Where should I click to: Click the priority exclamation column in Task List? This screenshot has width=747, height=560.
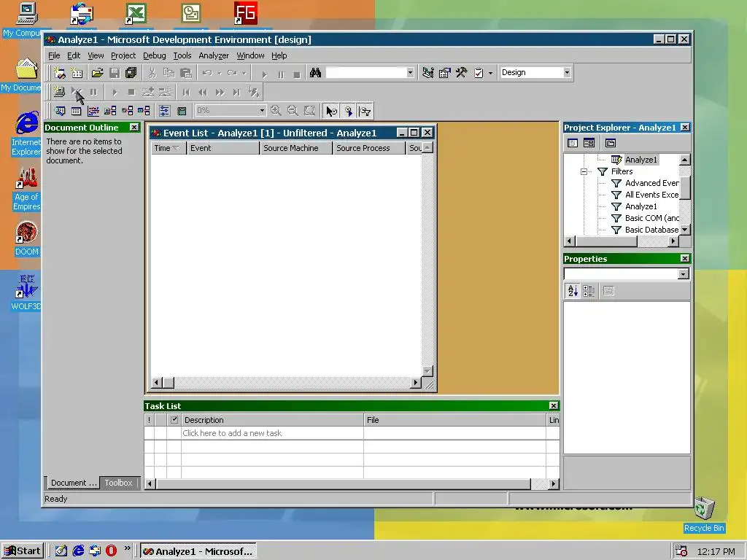pos(149,420)
